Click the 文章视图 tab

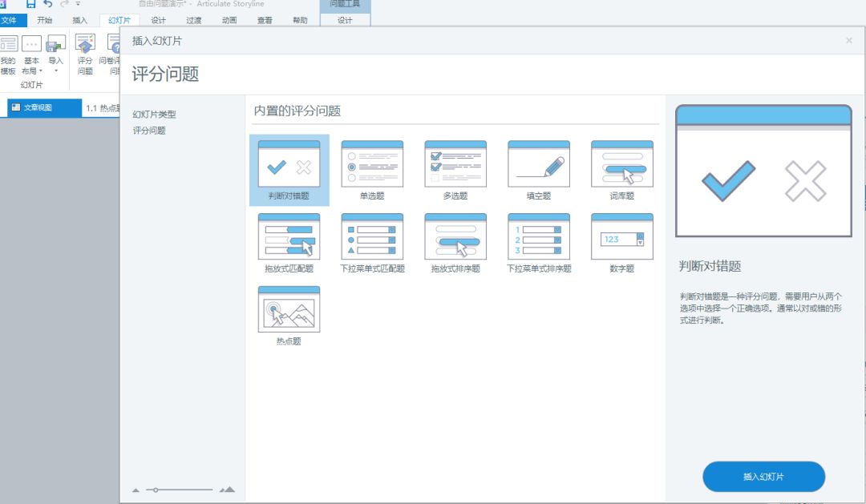pos(44,107)
